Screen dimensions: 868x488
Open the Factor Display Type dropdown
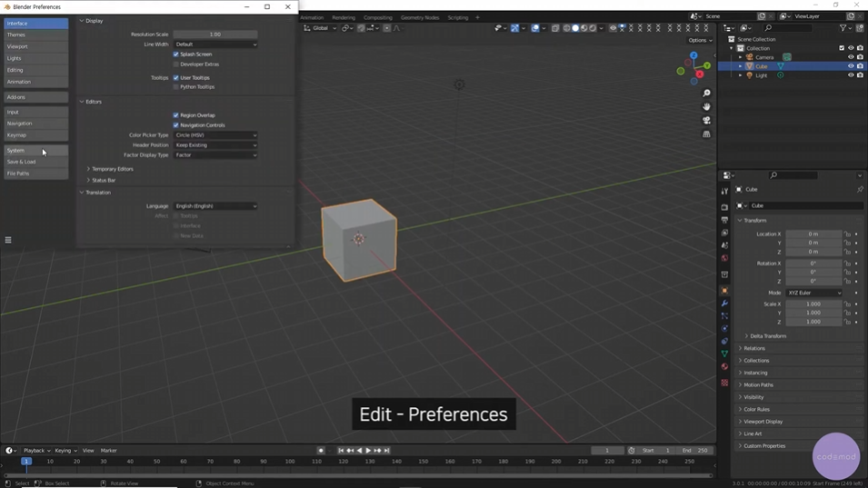[215, 154]
